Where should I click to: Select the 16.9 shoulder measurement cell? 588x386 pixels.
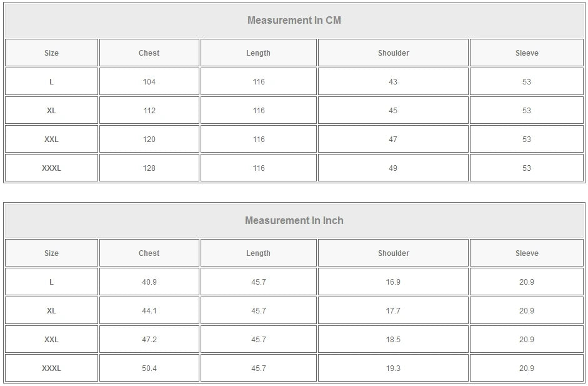point(393,282)
